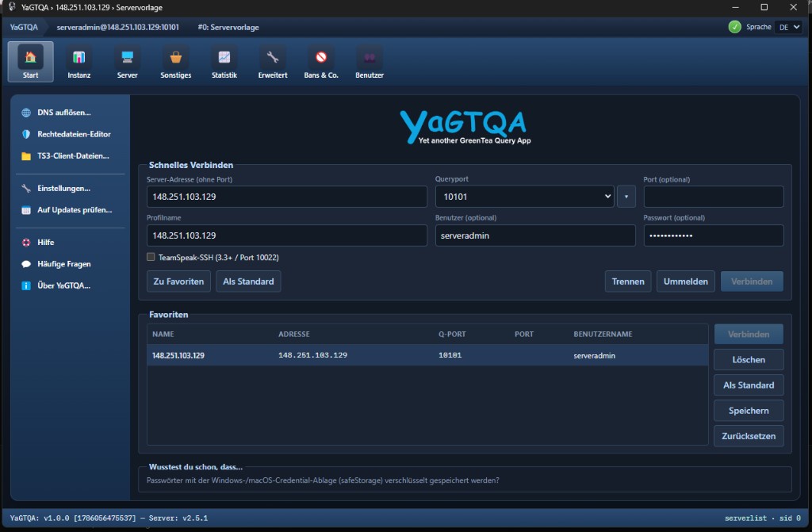Click the #0: Servervorlage breadcrumb
Screen dimensions: 812x532
tap(228, 27)
